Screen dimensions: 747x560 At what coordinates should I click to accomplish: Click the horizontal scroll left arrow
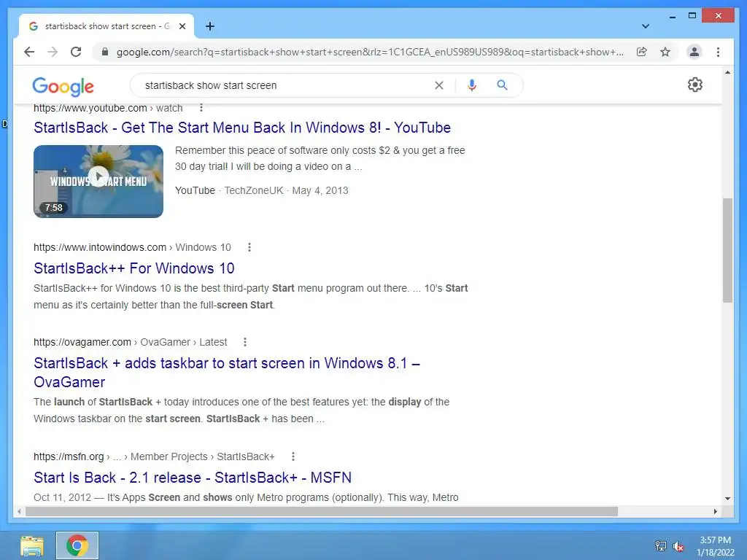coord(19,511)
